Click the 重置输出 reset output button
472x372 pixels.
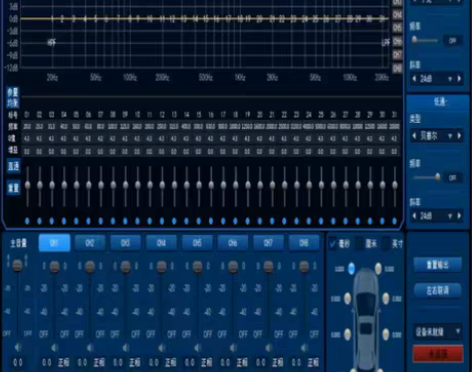[x=438, y=265]
